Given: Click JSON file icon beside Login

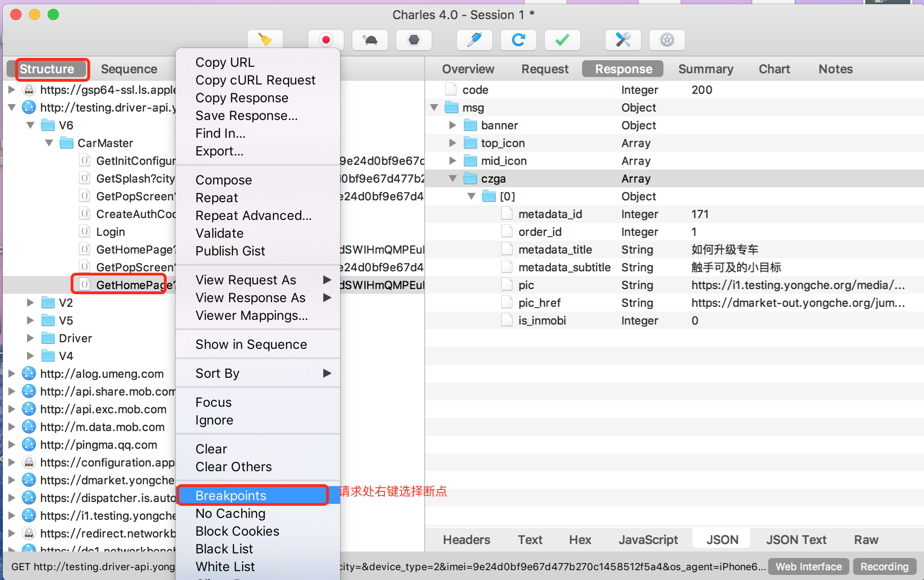Looking at the screenshot, I should 85,232.
